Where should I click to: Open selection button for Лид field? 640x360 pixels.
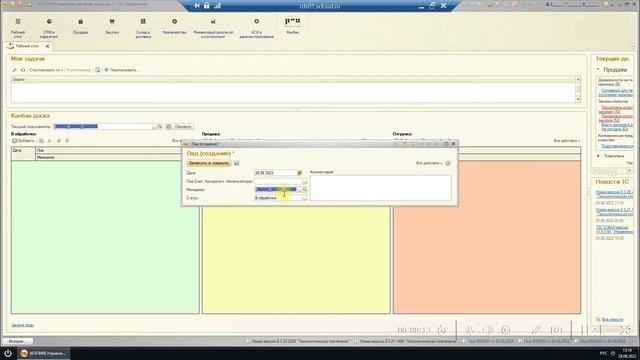[304, 181]
